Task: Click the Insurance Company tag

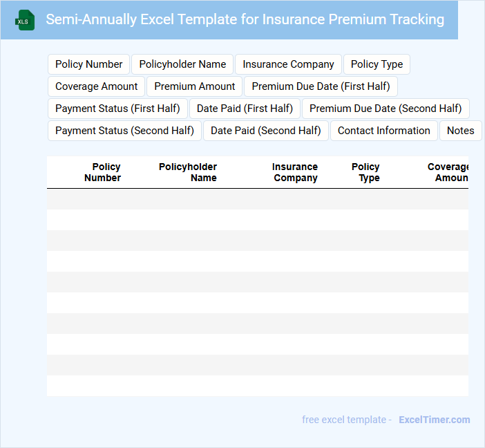Action: click(288, 64)
